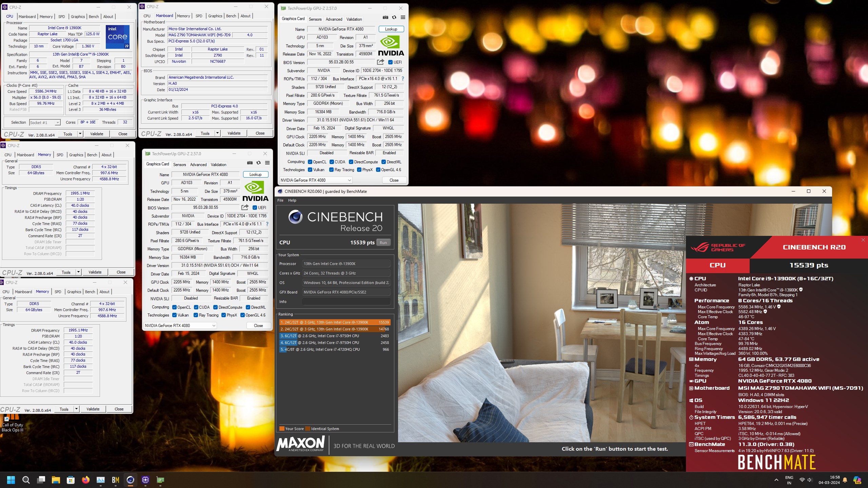Open Sensors tab in upper GPU-Z window
This screenshot has width=868, height=488.
tap(315, 19)
